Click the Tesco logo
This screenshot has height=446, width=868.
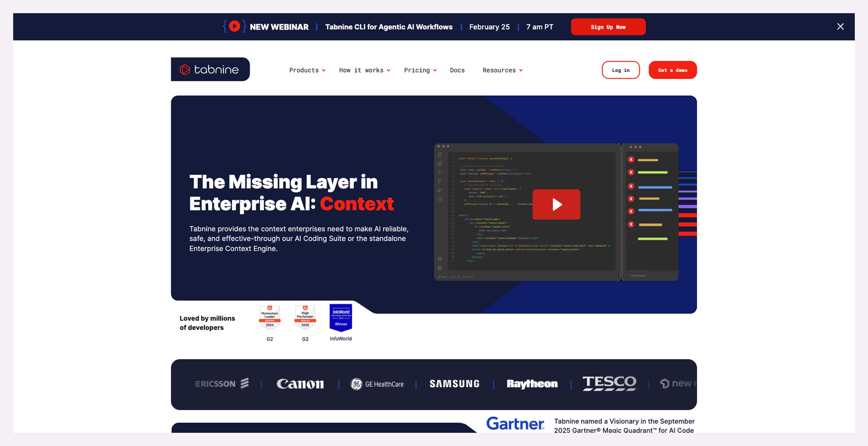(609, 383)
